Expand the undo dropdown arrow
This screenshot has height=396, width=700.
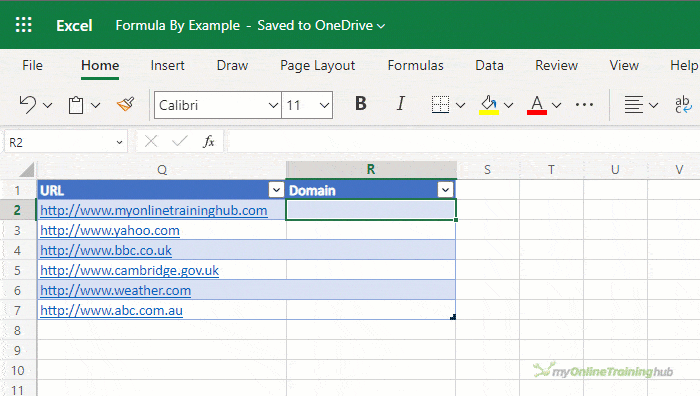click(x=47, y=106)
